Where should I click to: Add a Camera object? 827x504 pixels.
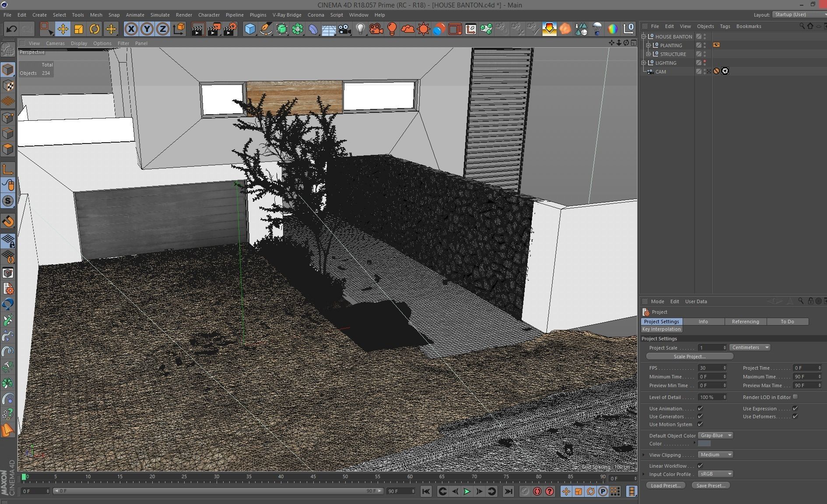(345, 29)
